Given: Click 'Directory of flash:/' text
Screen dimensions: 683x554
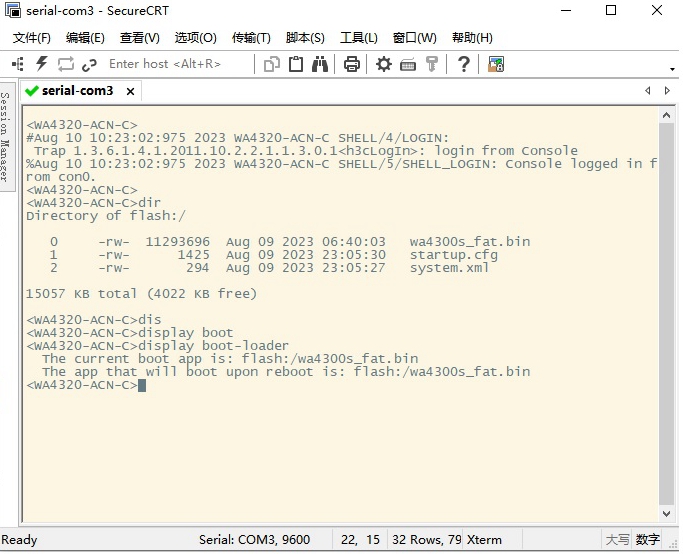Looking at the screenshot, I should (106, 216).
